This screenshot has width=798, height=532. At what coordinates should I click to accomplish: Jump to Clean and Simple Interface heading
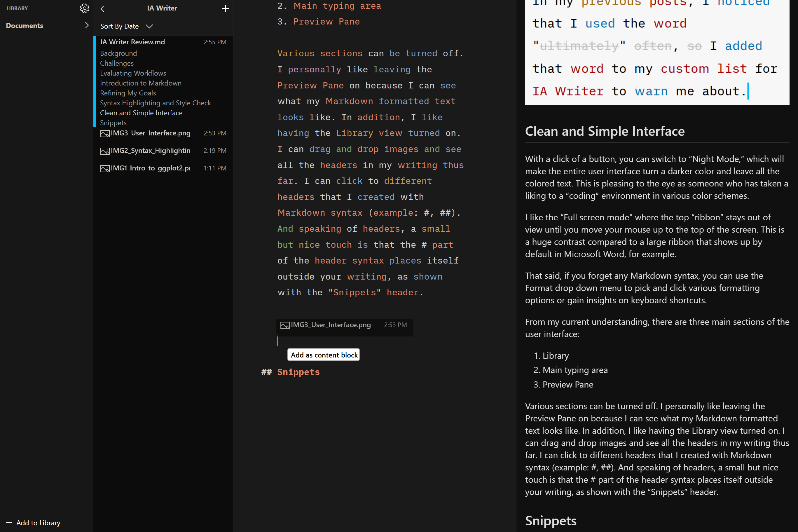pos(141,113)
